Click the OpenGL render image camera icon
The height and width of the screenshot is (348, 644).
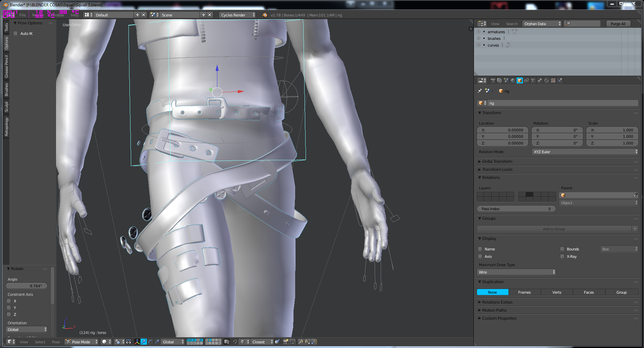[x=285, y=342]
